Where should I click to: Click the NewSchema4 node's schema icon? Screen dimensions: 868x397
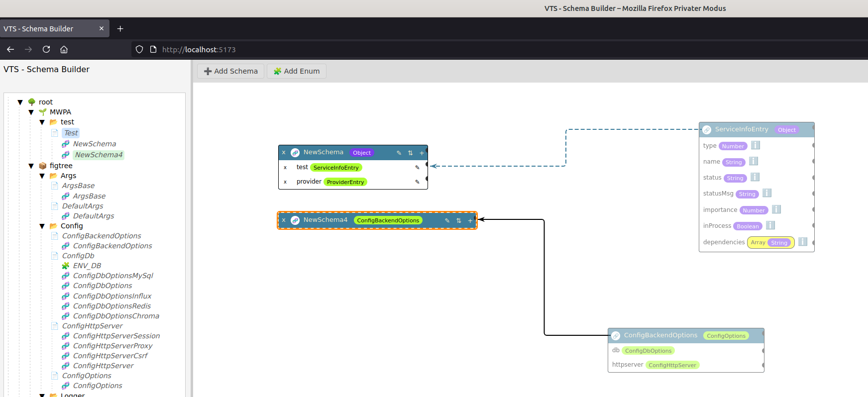click(295, 220)
